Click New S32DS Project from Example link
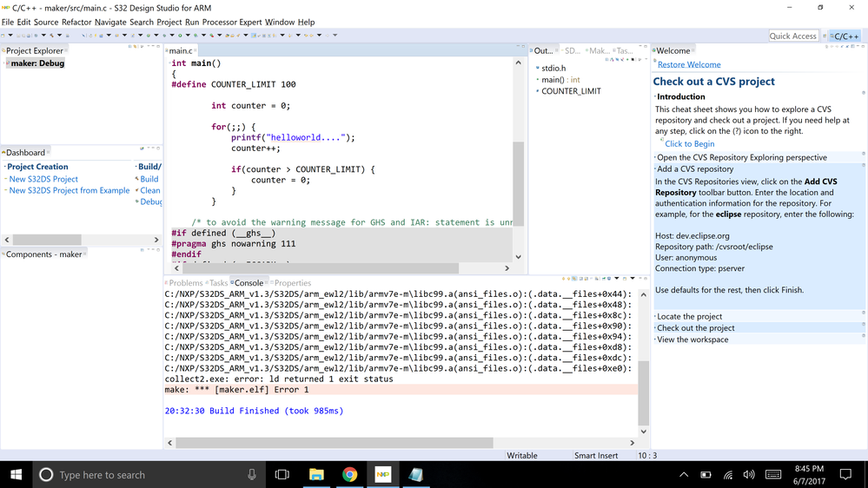This screenshot has height=488, width=868. pyautogui.click(x=70, y=190)
